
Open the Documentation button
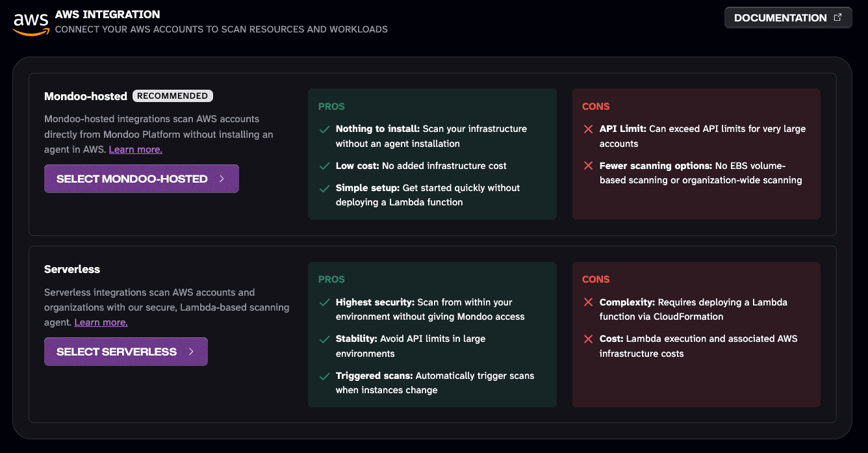pos(788,18)
